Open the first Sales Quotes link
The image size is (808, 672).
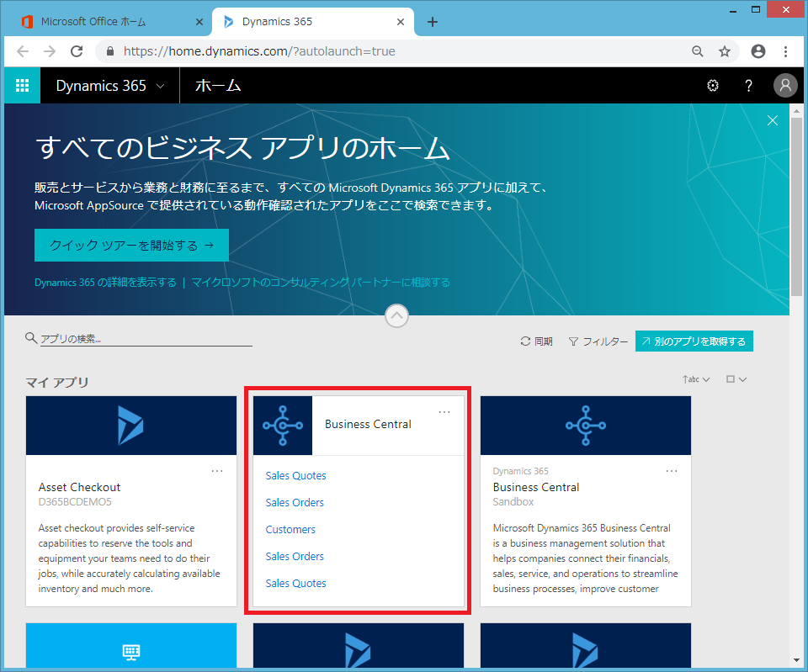295,476
